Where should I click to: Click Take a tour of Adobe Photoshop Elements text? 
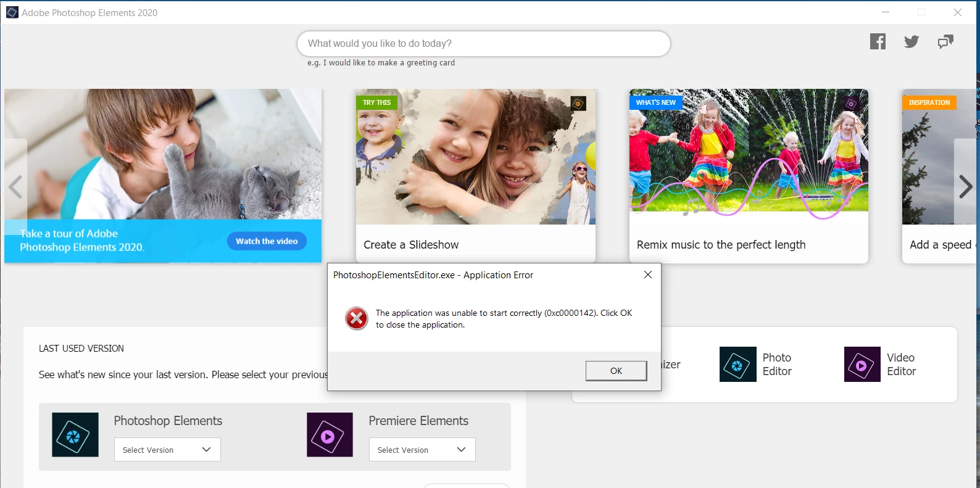point(81,241)
